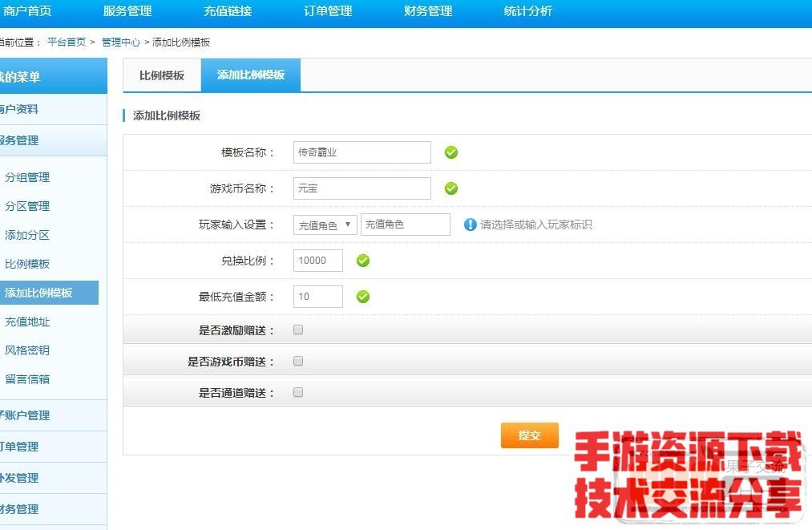Click the green checkmark beside 游戏币名称 field
Viewport: 812px width, 530px height.
(451, 188)
